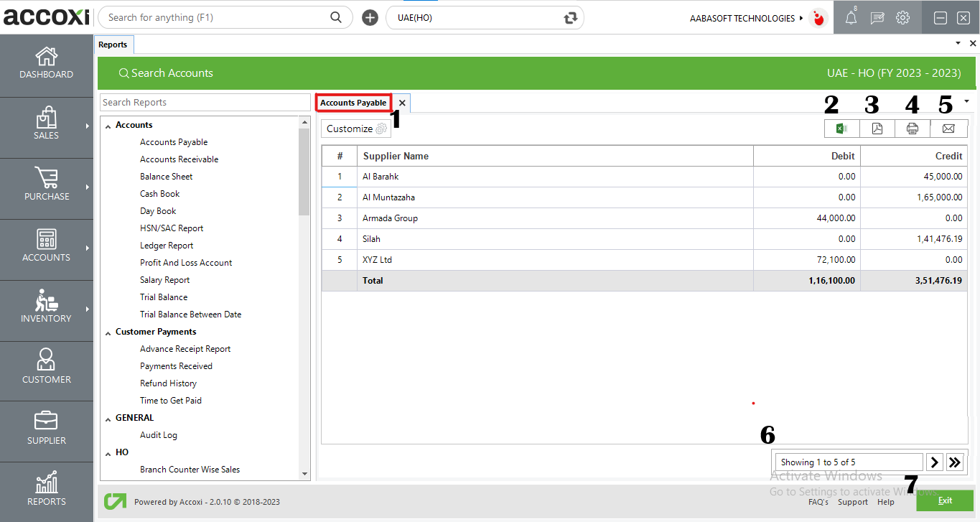Click the plus quick-create icon
The width and height of the screenshot is (980, 522).
coord(370,18)
